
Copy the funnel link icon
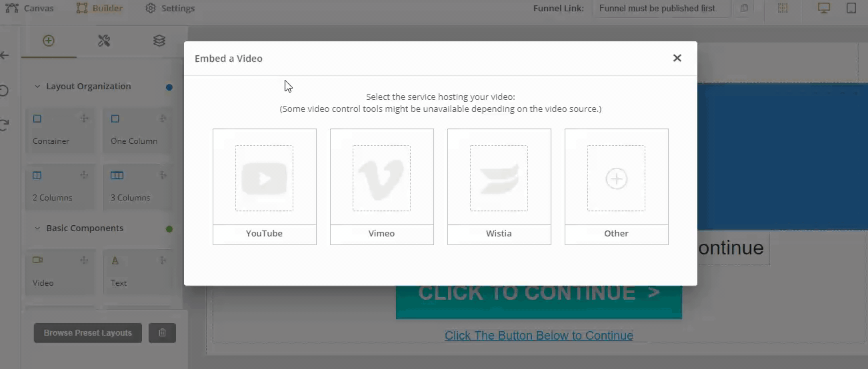745,8
